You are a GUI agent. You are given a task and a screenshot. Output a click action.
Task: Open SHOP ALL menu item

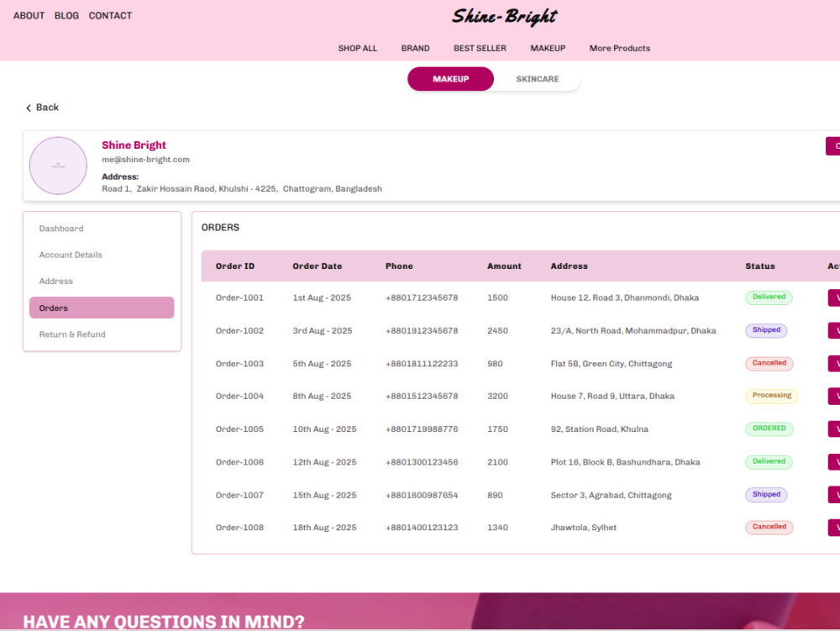click(x=357, y=48)
